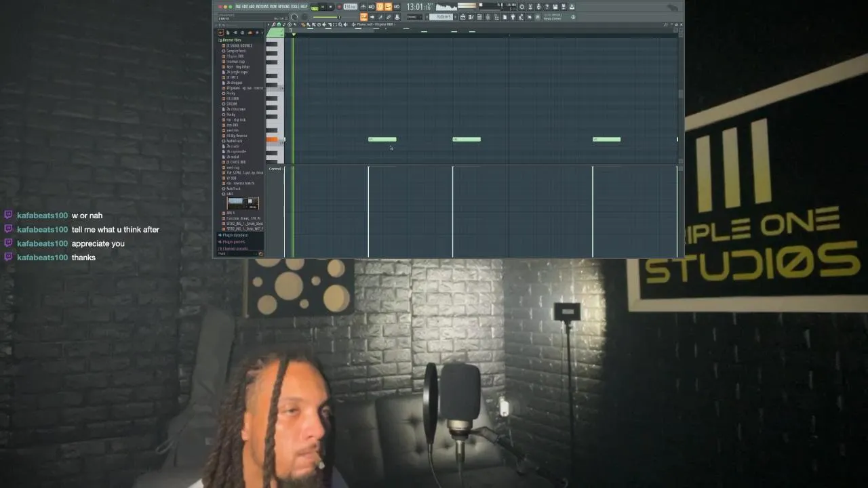868x488 pixels.
Task: Click the thumbnail preview in the browser
Action: (243, 203)
